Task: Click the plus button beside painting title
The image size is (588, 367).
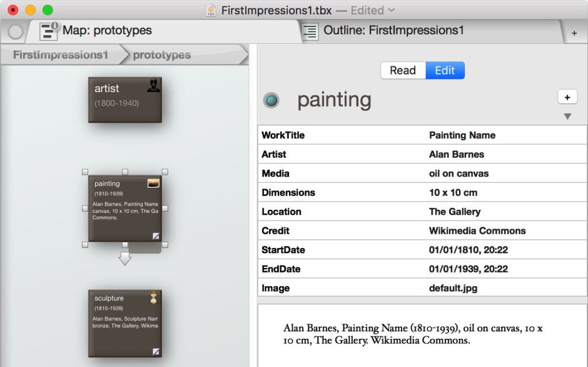Action: point(567,97)
